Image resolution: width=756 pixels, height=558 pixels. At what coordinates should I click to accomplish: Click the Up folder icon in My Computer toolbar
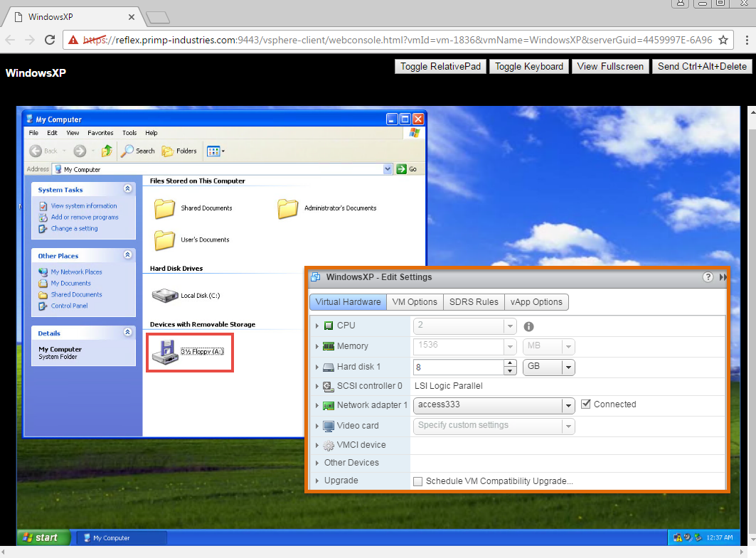pyautogui.click(x=107, y=151)
